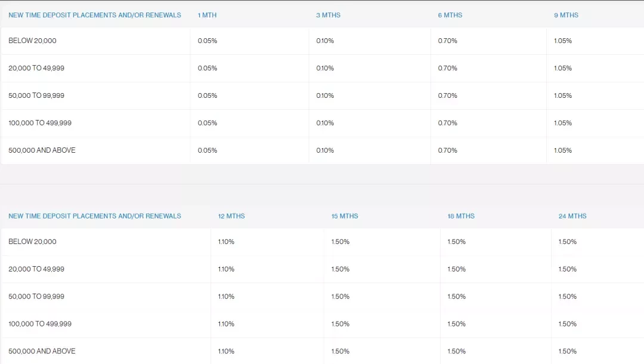
Task: Click the 15 MTHS rate for 50,000 TO 99,999
Action: [340, 296]
